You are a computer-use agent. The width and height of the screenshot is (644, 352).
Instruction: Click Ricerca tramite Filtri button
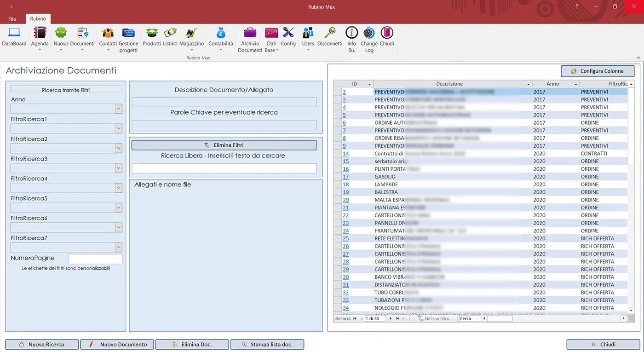66,90
